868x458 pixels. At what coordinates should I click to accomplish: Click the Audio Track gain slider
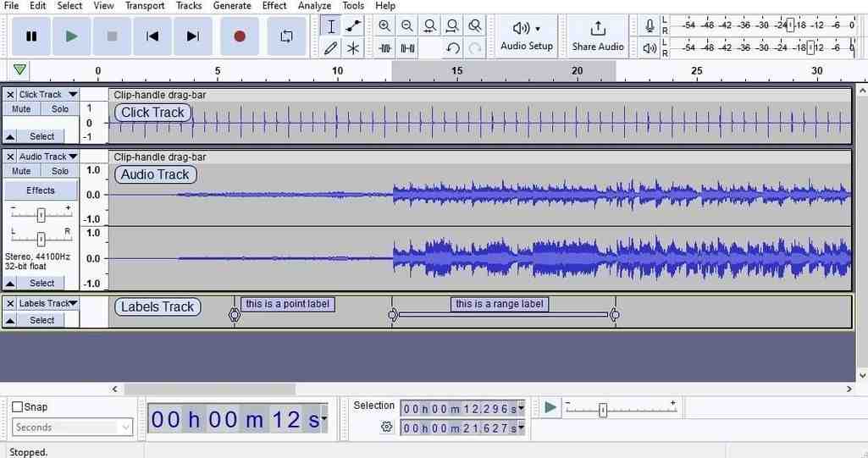40,215
